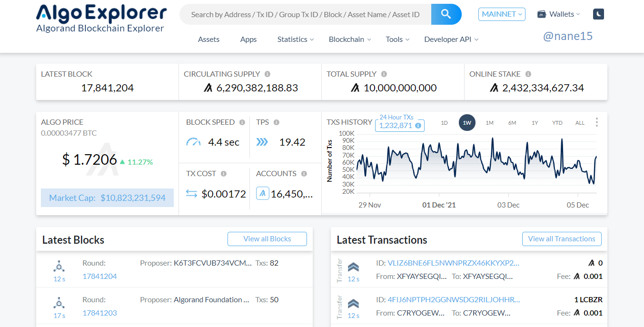
Task: Open the MAINNET network selector
Action: (x=502, y=14)
